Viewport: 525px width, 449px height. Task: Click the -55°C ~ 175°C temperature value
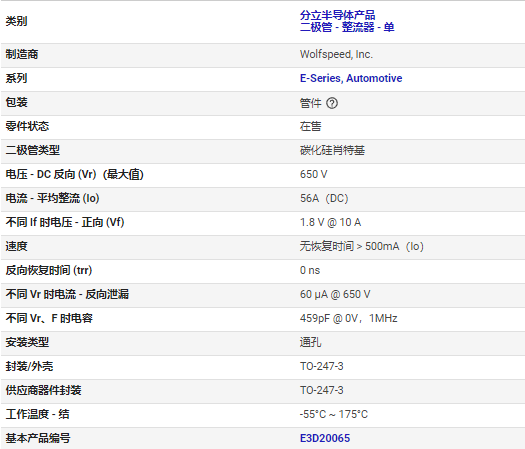pyautogui.click(x=333, y=414)
